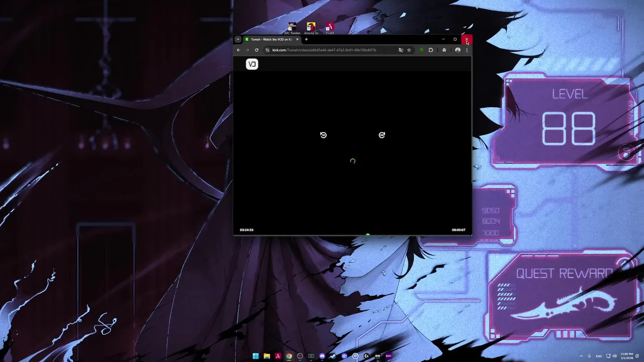Click the incognito-style hat icon in toolbar

tap(444, 50)
